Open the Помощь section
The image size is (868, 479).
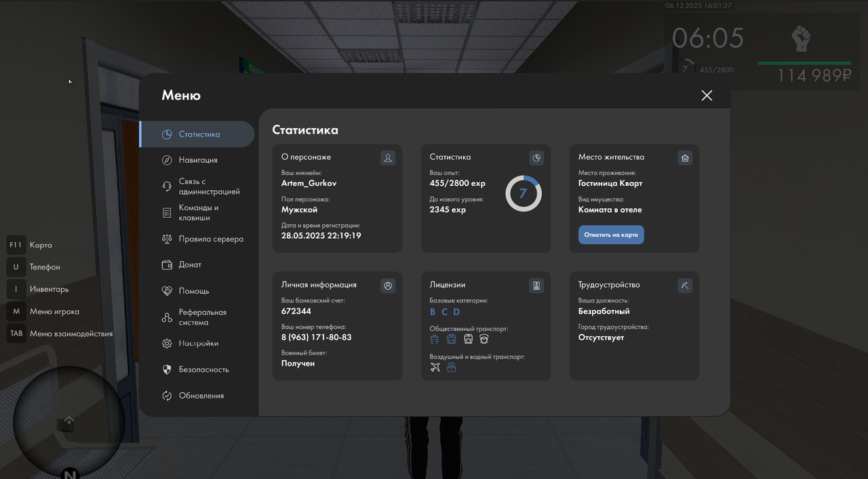pyautogui.click(x=197, y=290)
